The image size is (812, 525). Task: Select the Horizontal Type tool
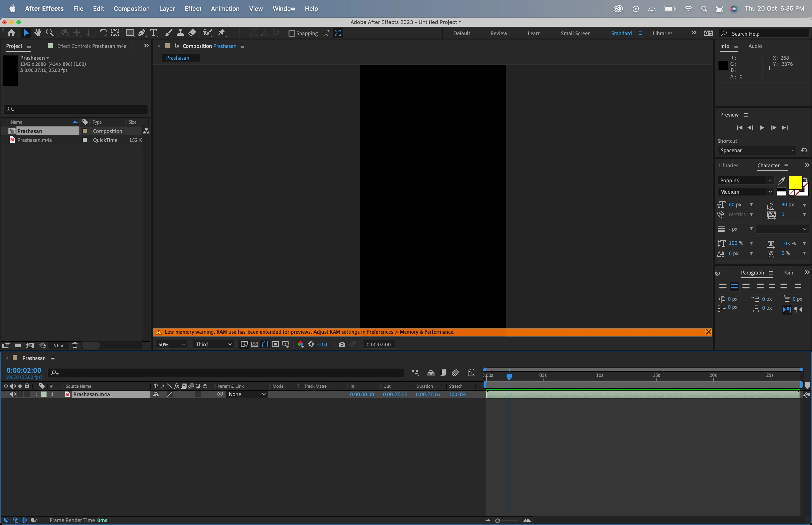(x=154, y=33)
